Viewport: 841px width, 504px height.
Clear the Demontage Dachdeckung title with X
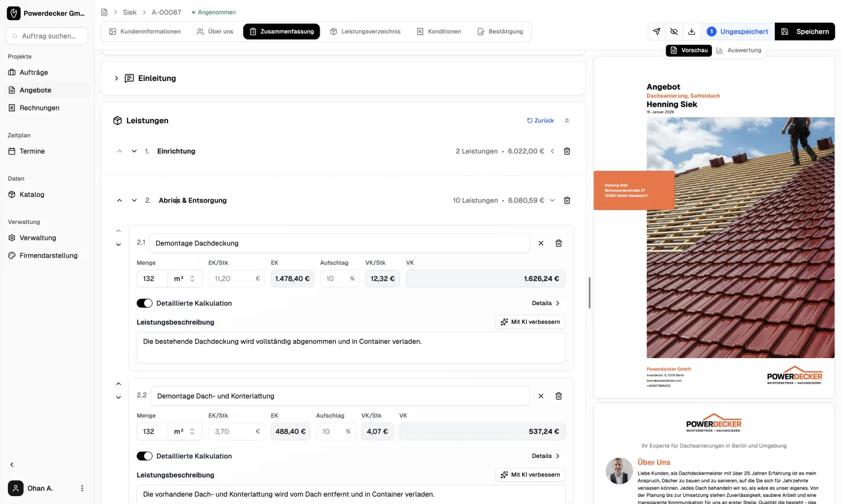click(x=541, y=243)
